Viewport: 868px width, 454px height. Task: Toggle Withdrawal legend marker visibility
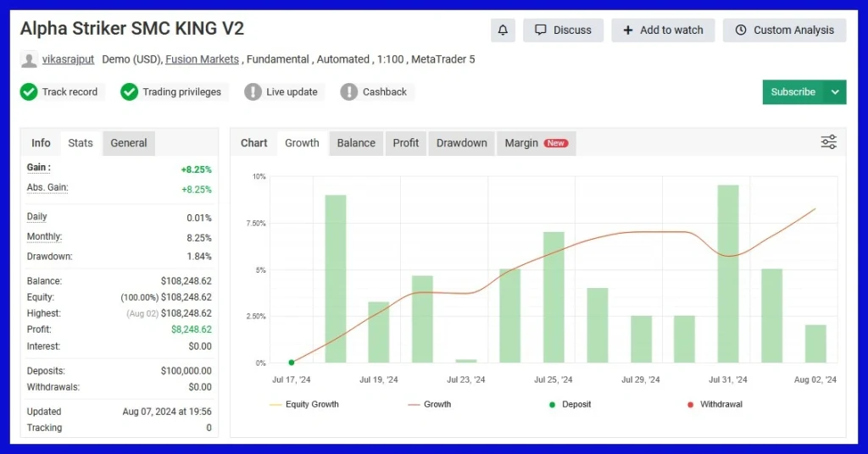714,404
